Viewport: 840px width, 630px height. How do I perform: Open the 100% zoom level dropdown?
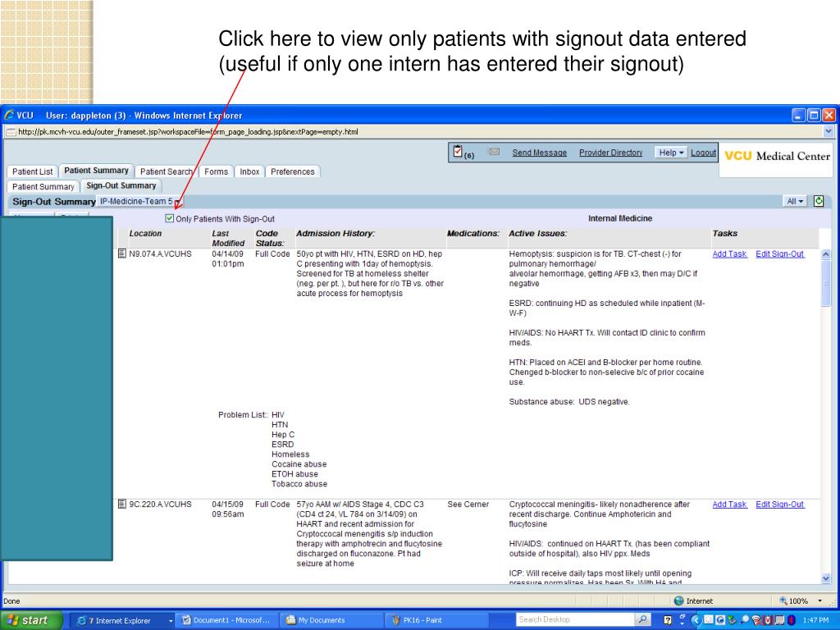(x=819, y=600)
